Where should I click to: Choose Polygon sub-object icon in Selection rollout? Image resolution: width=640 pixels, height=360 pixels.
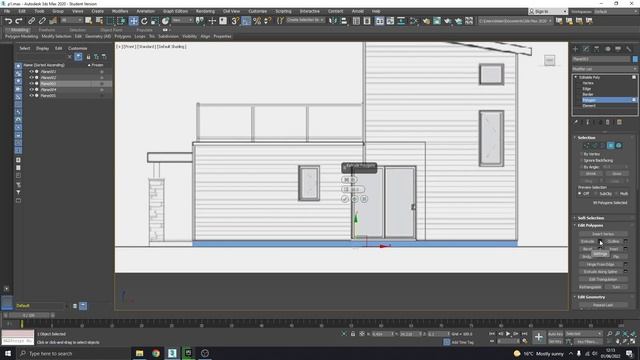point(611,145)
